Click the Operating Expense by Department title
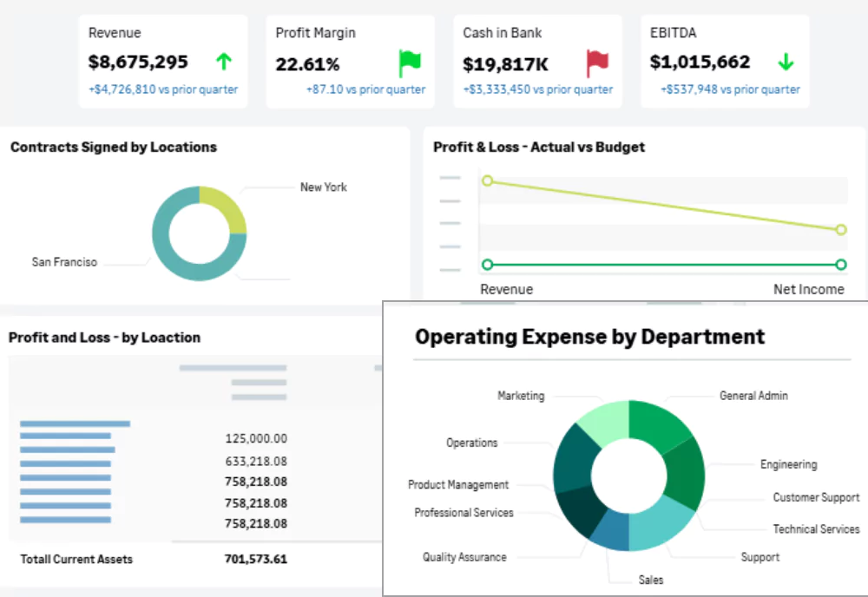 click(589, 337)
